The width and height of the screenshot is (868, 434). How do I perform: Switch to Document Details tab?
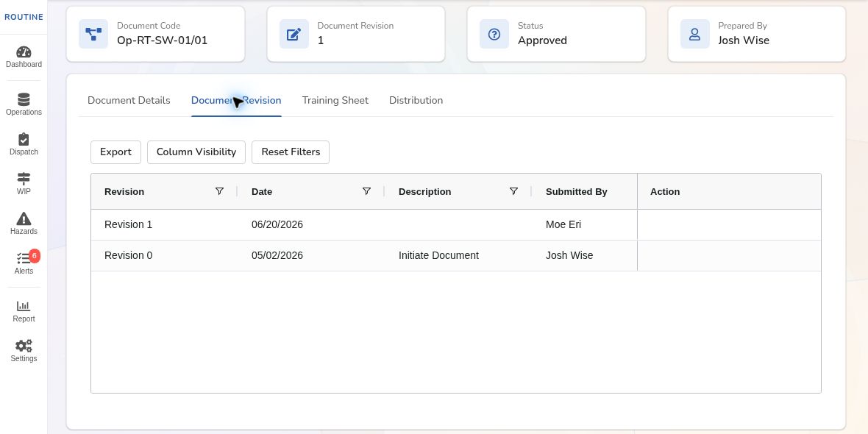pyautogui.click(x=129, y=100)
